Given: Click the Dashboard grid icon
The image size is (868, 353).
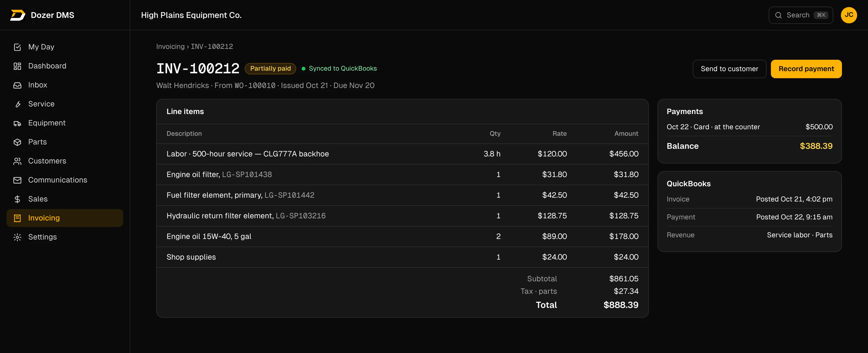Looking at the screenshot, I should [x=17, y=66].
